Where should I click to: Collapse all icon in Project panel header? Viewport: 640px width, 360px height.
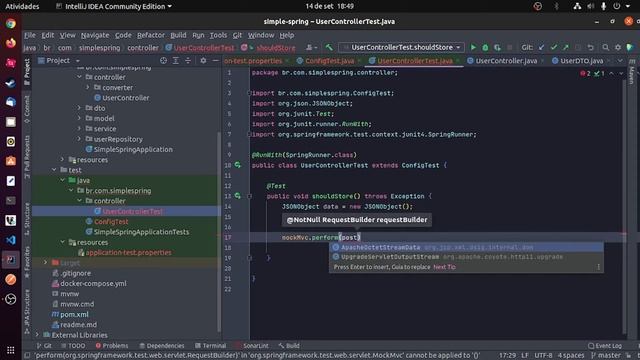coord(188,60)
